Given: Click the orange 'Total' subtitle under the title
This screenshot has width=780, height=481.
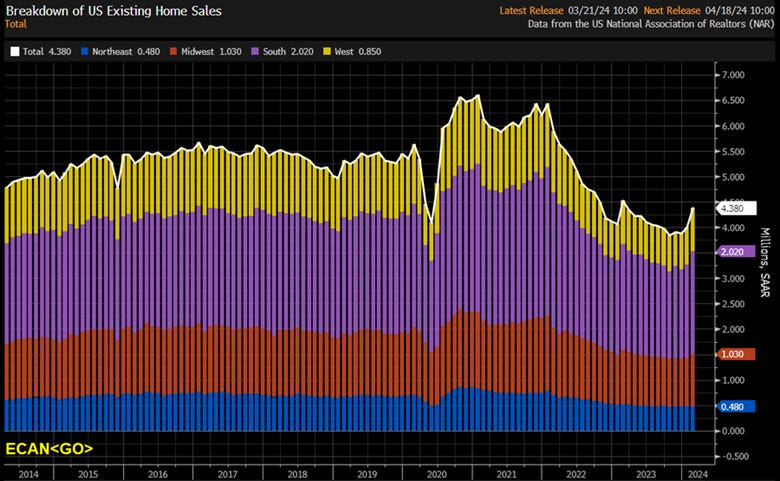Looking at the screenshot, I should tap(15, 24).
